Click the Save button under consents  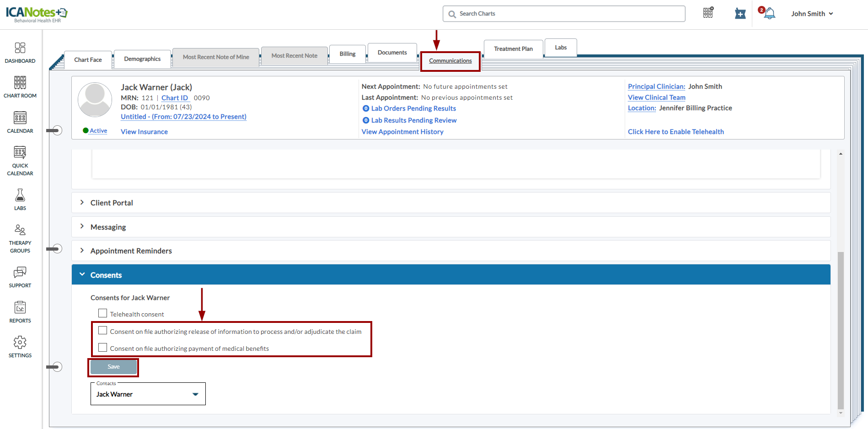[x=113, y=367]
